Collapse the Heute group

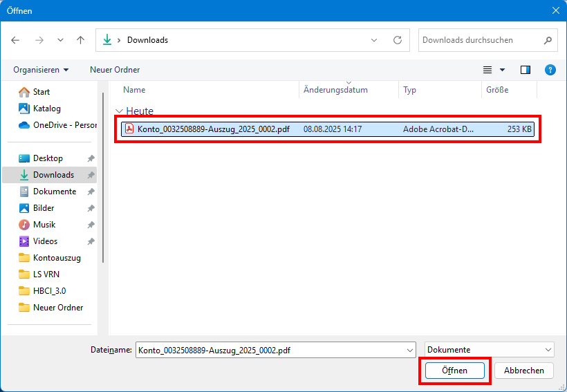[120, 111]
